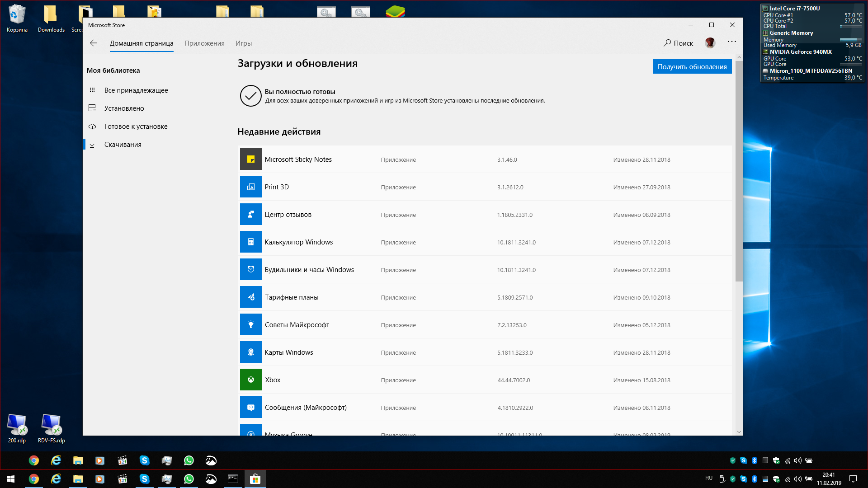Switch to the Игры tab

[243, 43]
